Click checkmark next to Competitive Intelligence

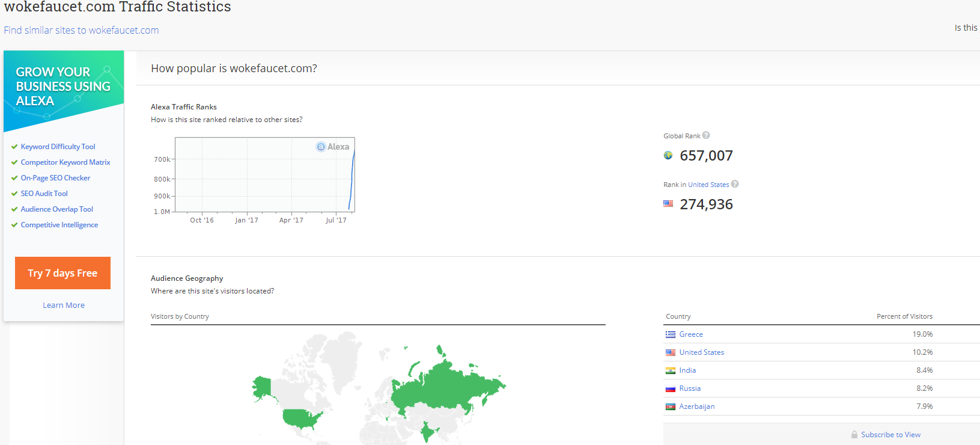14,225
